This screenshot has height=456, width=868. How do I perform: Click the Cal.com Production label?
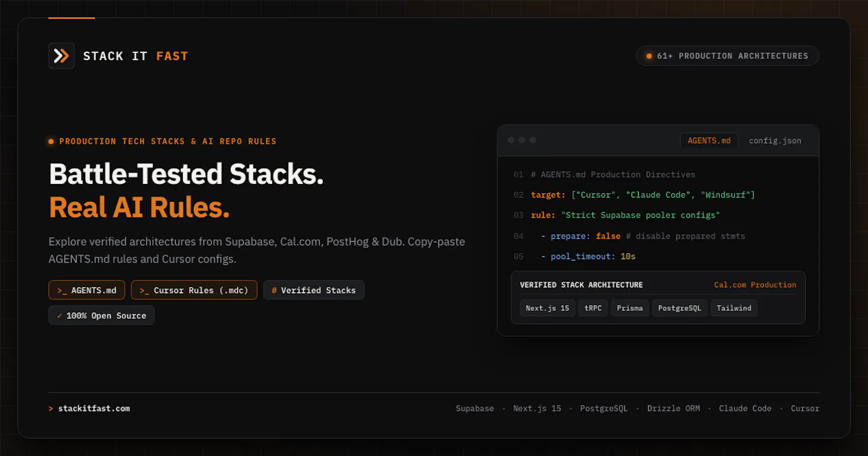[x=755, y=284]
